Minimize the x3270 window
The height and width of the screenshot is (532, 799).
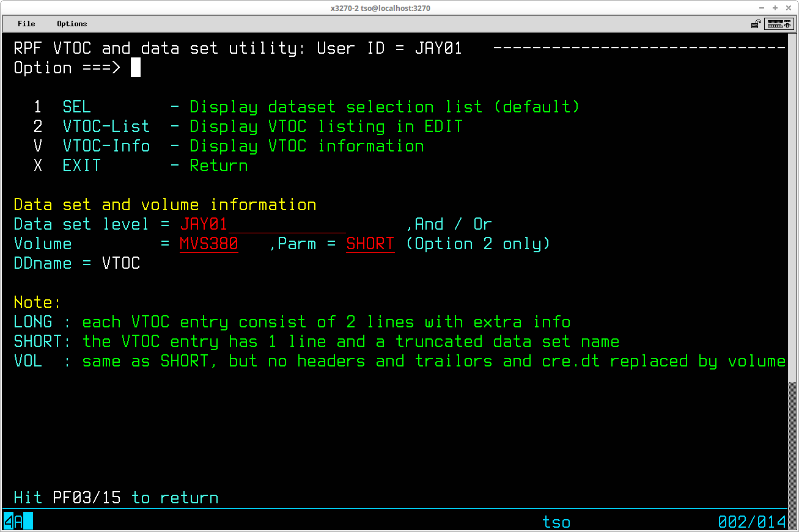click(x=761, y=8)
